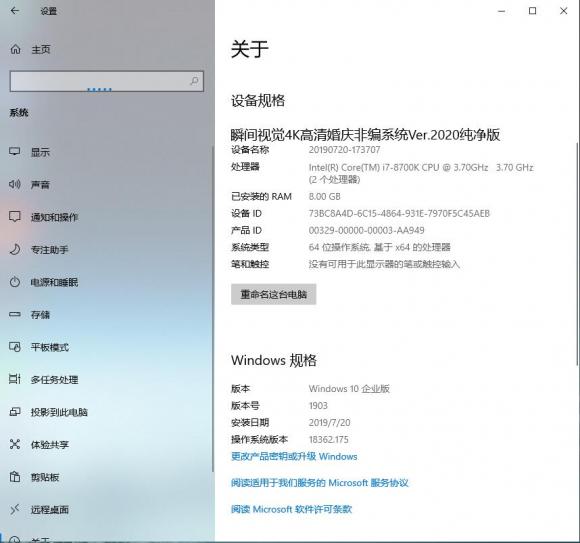Open 阅读 Microsoft 软件许可条款 link
The width and height of the screenshot is (580, 543).
(x=291, y=509)
